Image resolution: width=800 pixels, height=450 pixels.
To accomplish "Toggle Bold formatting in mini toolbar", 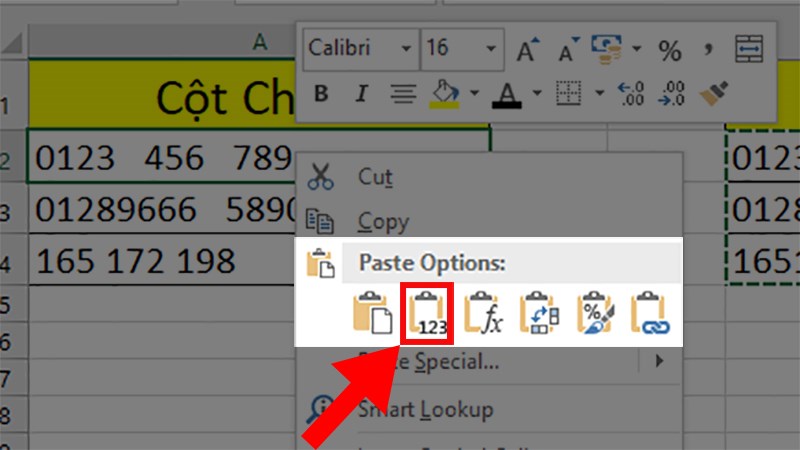I will [321, 95].
